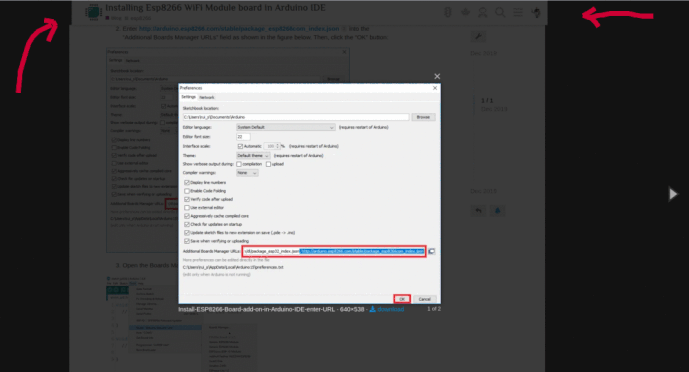Viewport: 689px width, 372px height.
Task: Toggle Enable Code Folding checkbox
Action: click(187, 191)
